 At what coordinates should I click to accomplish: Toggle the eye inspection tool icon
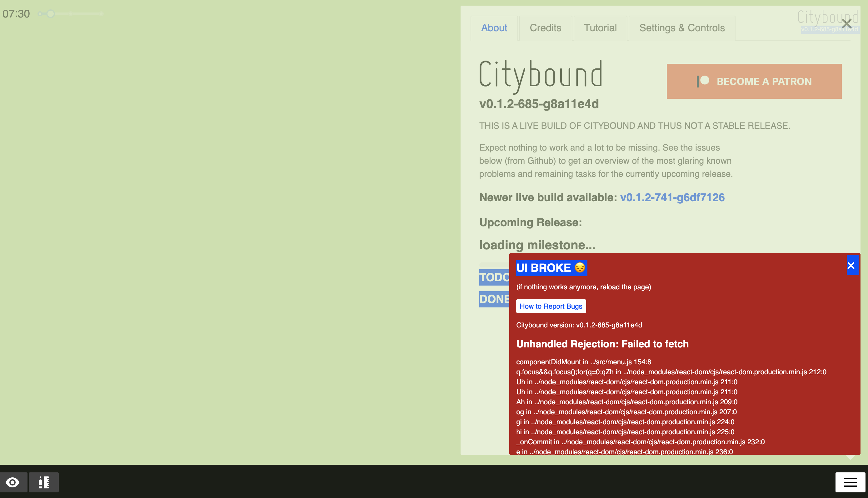13,482
